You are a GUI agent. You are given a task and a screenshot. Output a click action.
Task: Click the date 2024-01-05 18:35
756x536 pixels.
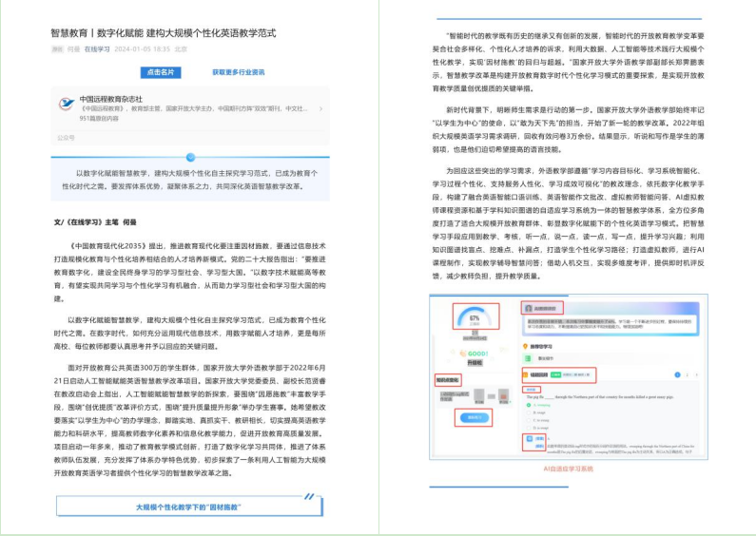pos(143,49)
